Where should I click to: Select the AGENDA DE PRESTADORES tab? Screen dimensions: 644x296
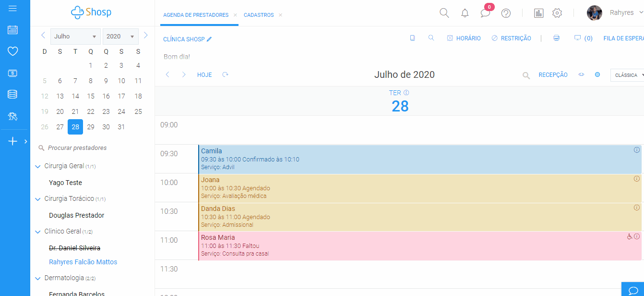pos(195,15)
